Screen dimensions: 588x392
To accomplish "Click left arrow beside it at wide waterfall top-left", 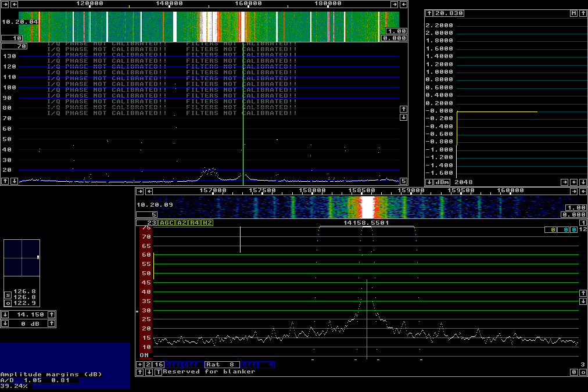I will pos(15,5).
